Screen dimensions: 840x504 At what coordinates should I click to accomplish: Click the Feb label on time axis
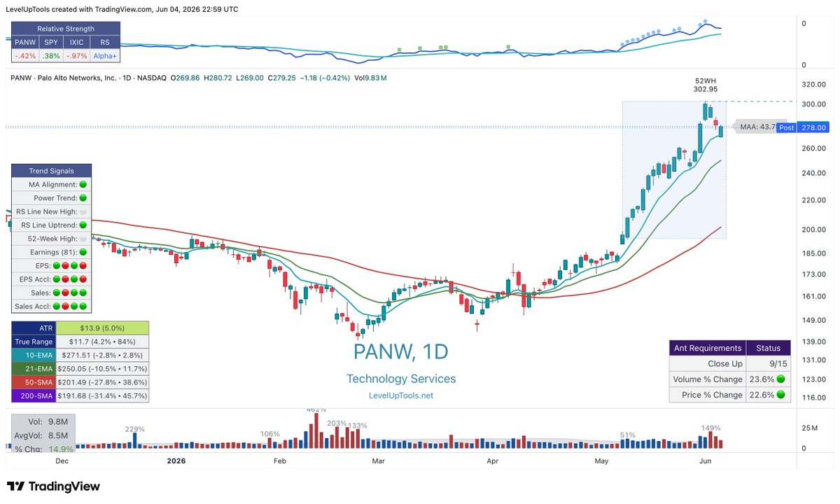click(x=280, y=461)
